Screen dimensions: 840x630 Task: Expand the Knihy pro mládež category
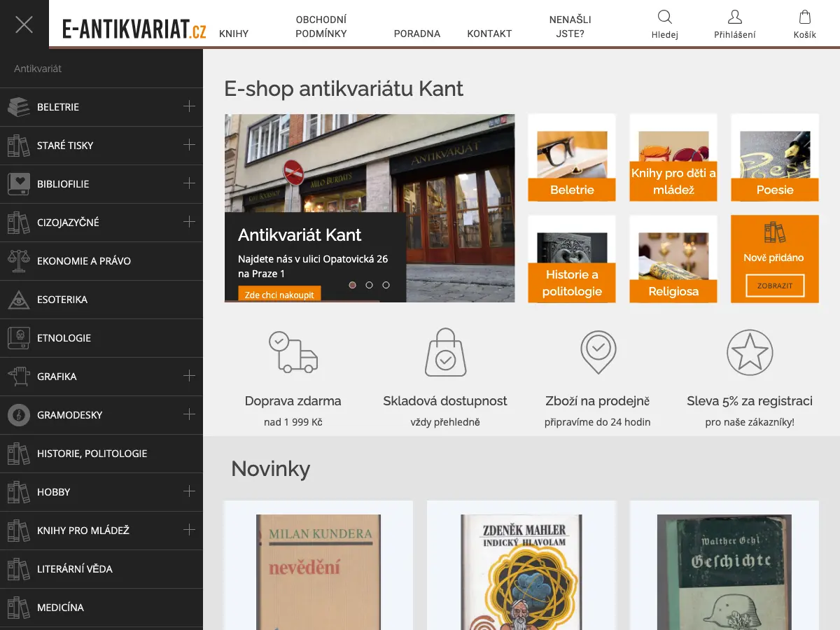pyautogui.click(x=189, y=530)
